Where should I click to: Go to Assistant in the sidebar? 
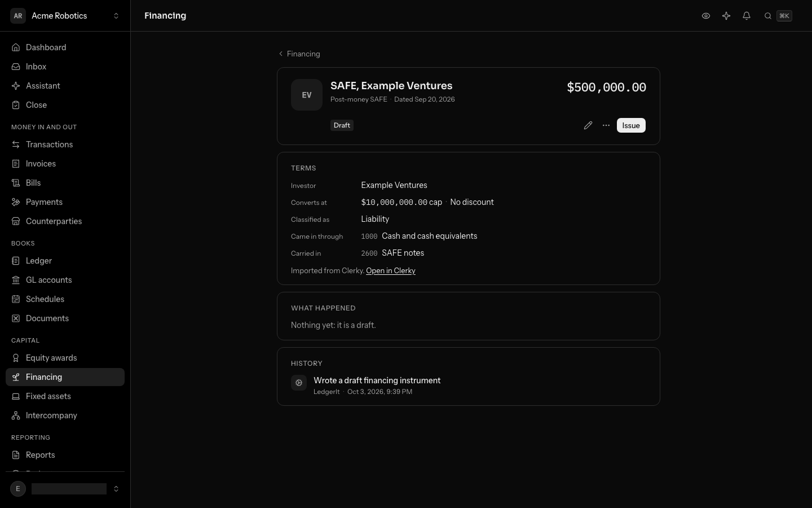(x=65, y=86)
